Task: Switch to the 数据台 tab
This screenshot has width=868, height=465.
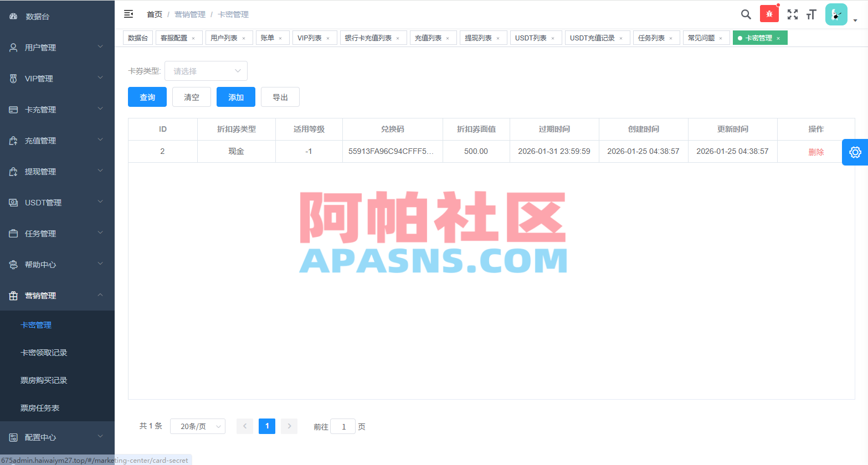Action: [138, 38]
